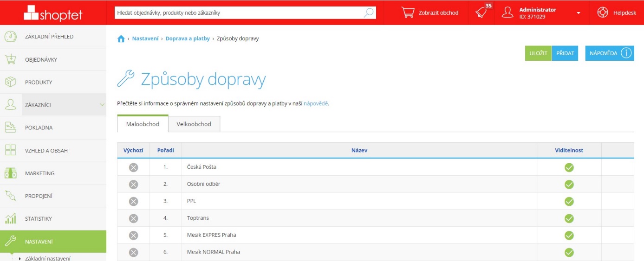Screen dimensions: 644x261
Task: Toggle visibility of Toptrans
Action: [569, 218]
